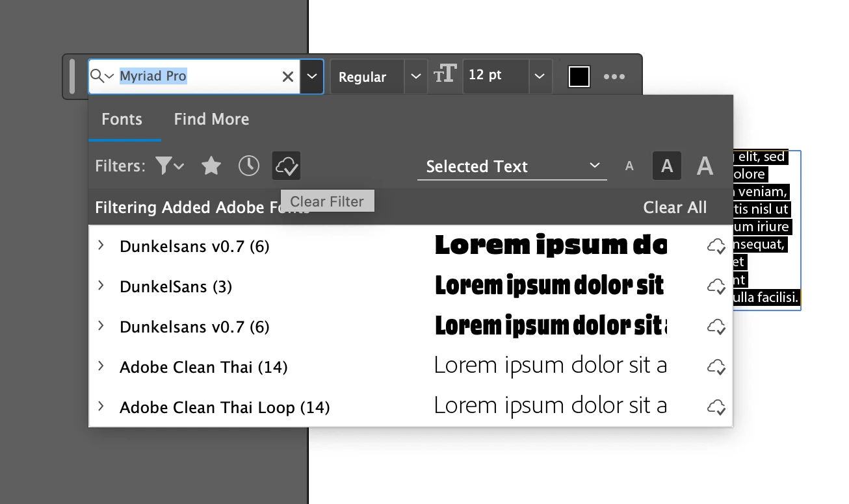
Task: Switch to the Find More tab
Action: (x=211, y=120)
